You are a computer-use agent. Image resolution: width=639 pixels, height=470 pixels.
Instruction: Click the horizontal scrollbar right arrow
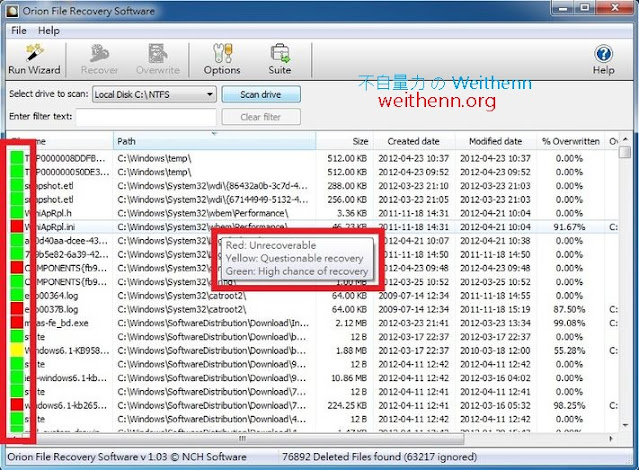point(611,439)
